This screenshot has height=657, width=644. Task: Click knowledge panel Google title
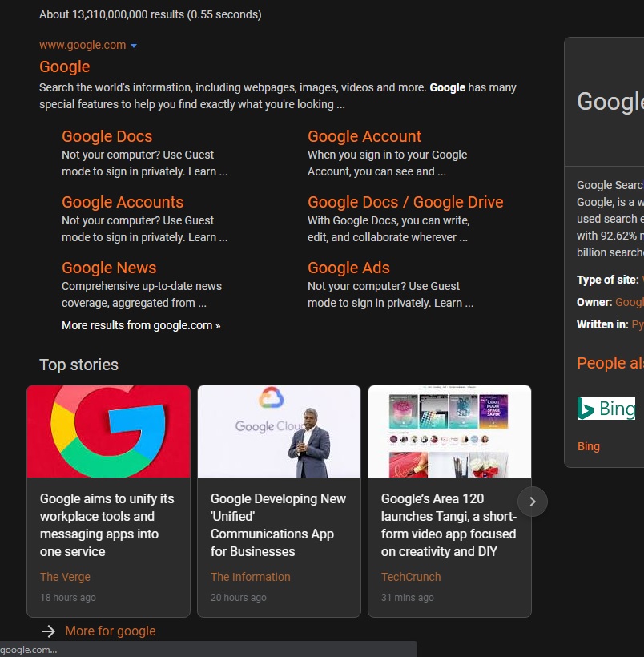610,102
